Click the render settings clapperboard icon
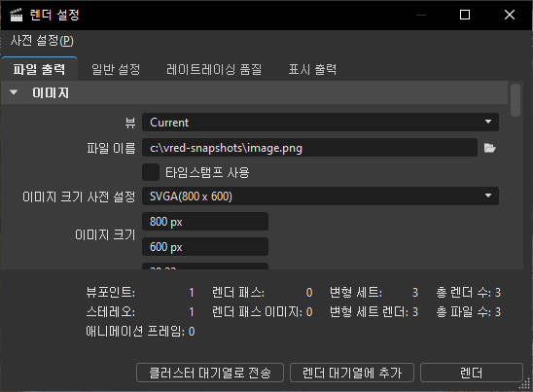The image size is (533, 392). (16, 15)
